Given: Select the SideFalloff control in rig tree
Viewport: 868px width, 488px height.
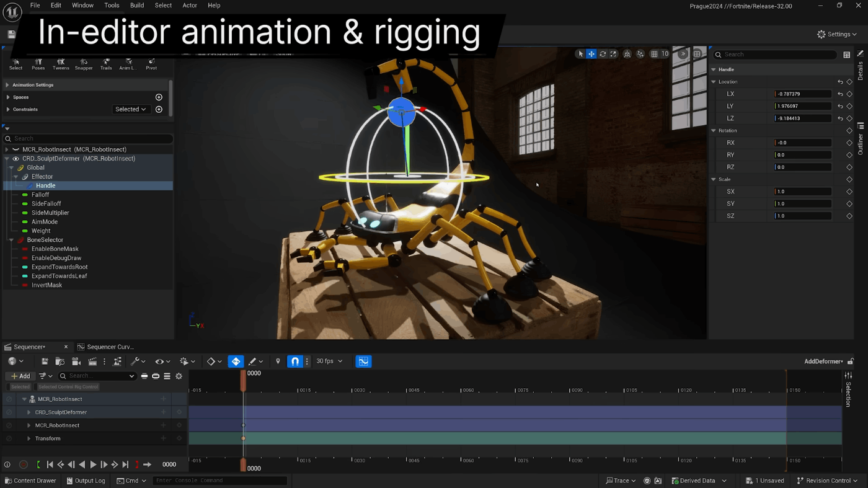Looking at the screenshot, I should pyautogui.click(x=46, y=204).
